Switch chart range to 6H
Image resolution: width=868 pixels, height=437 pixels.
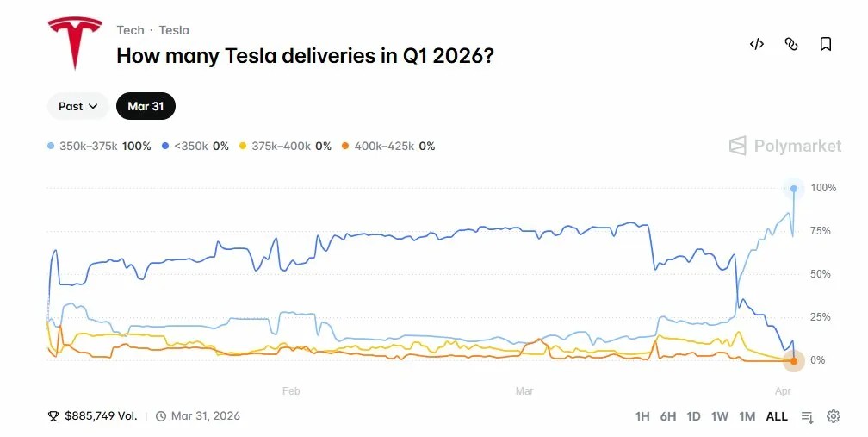pos(668,416)
